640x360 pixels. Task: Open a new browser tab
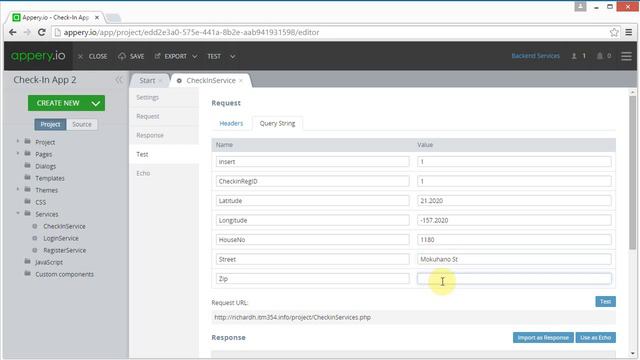[113, 18]
